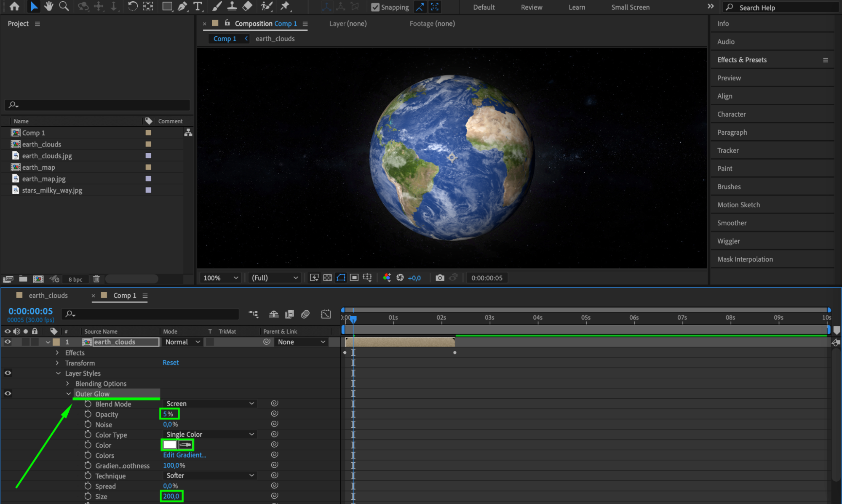Click the Edit Gradient link
Screen dimensions: 842x504
coord(184,455)
